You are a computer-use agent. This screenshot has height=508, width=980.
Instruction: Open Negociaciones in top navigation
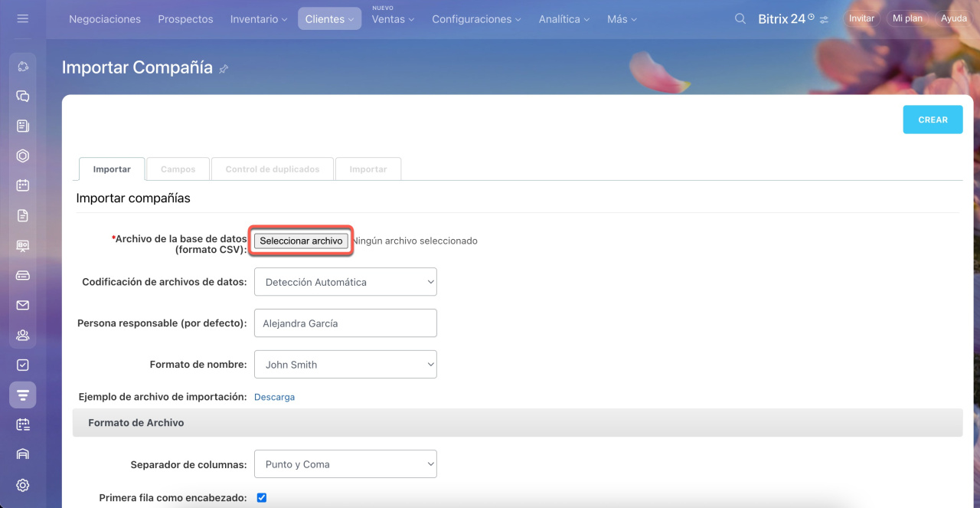coord(105,19)
